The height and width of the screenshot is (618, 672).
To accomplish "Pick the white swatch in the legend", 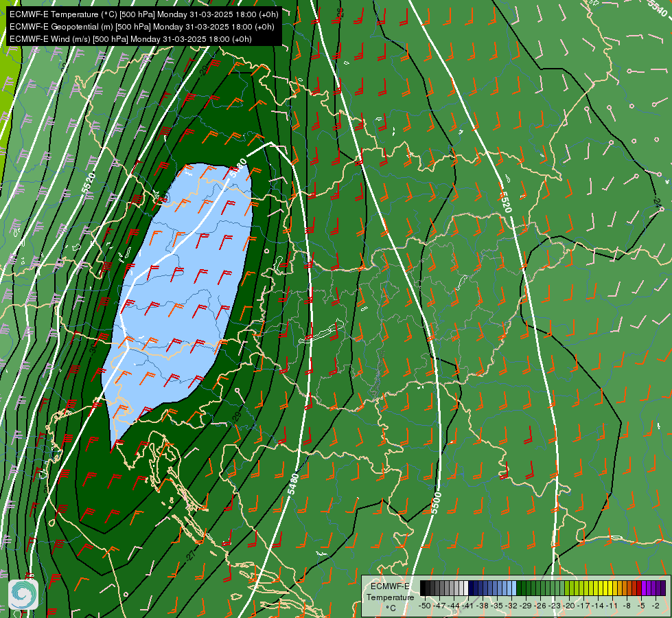I will [466, 588].
